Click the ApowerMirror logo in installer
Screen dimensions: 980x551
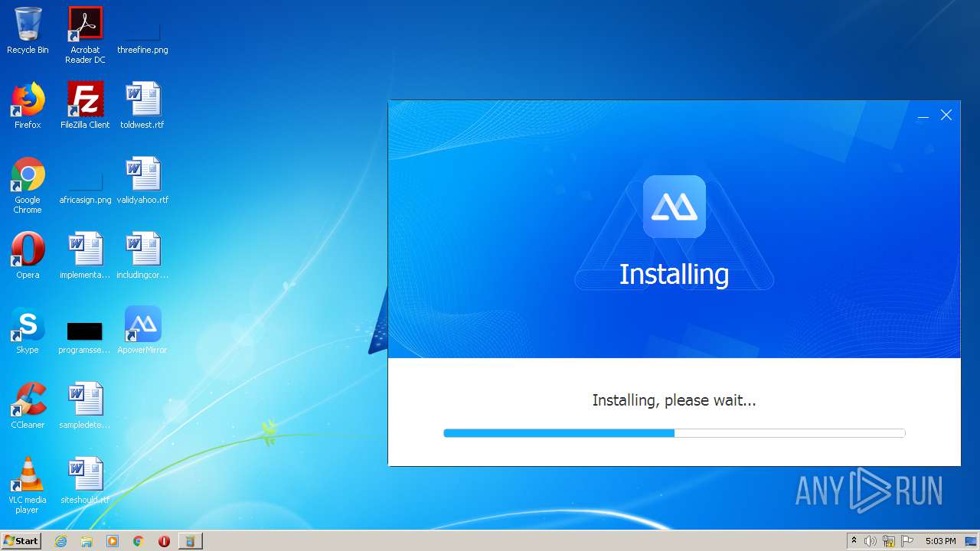click(x=674, y=207)
